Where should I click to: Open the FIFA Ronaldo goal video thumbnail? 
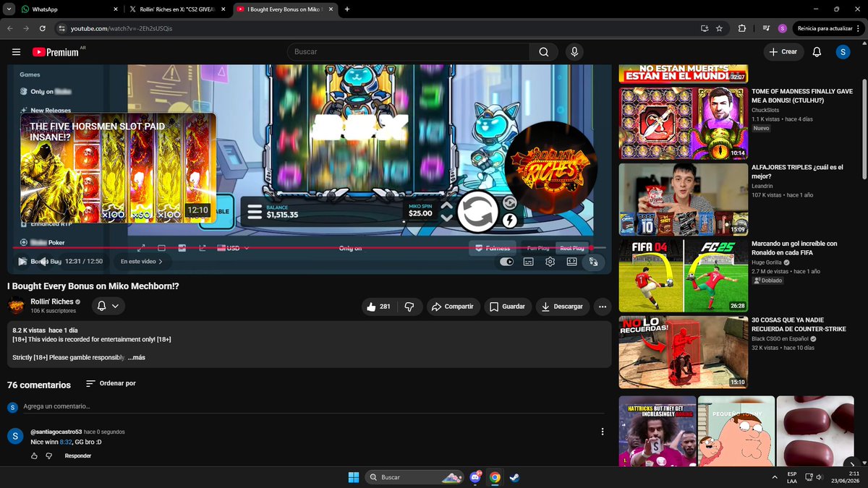click(684, 275)
